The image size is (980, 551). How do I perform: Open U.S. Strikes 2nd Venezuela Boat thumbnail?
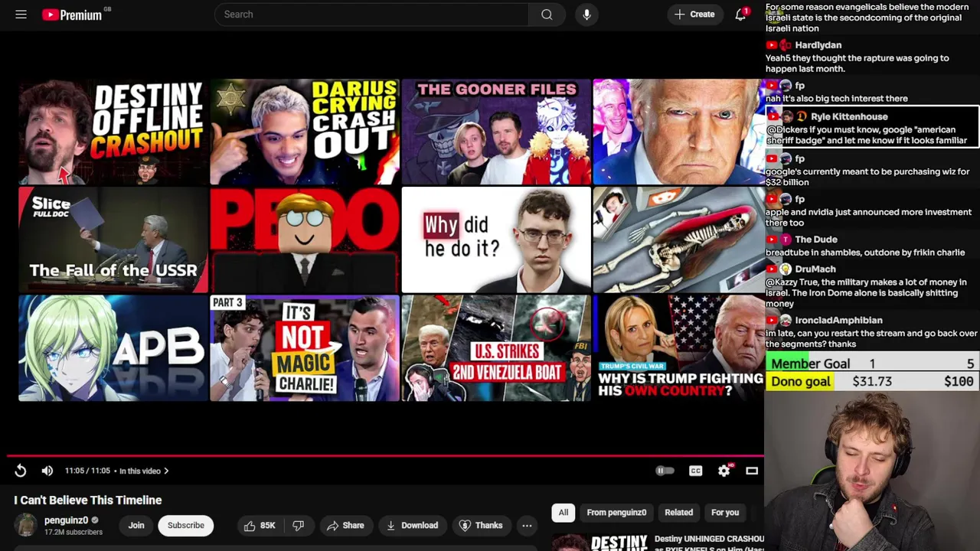496,348
